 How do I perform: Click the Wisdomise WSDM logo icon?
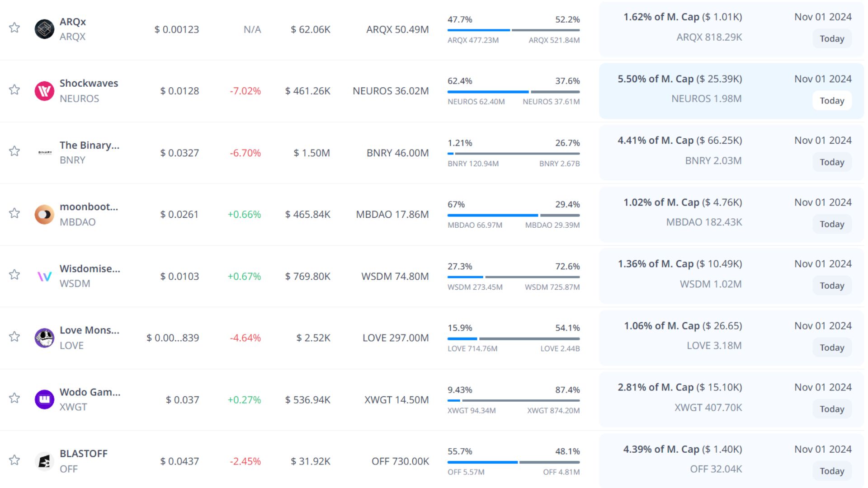tap(44, 276)
